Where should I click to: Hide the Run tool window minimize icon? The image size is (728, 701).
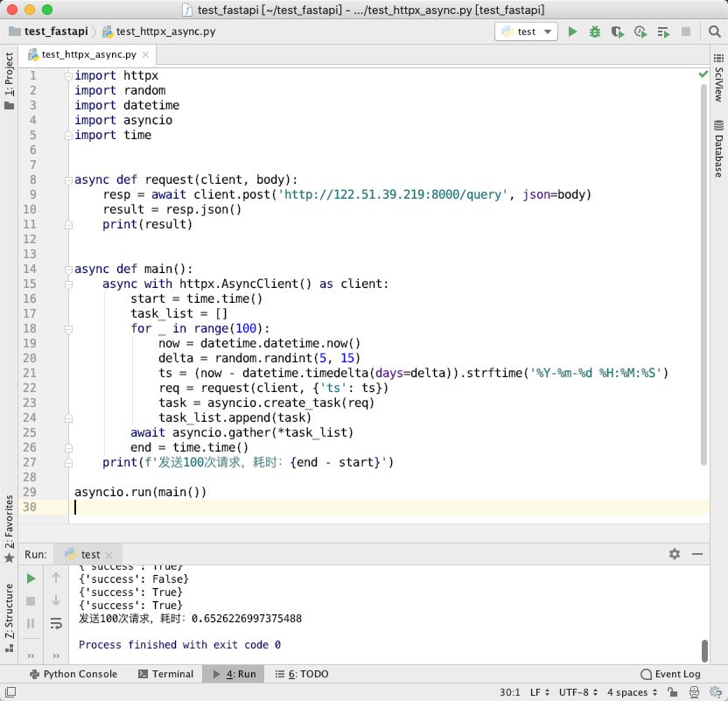tap(697, 554)
